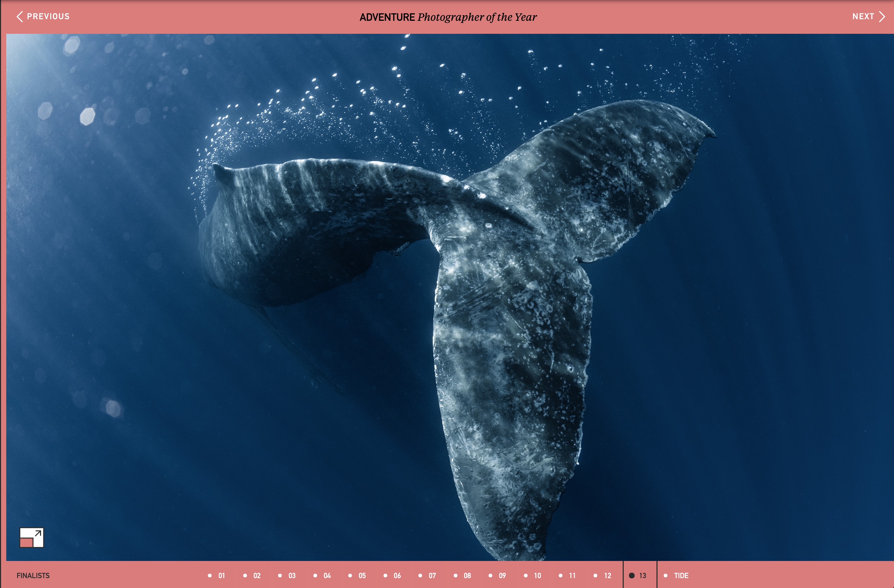894x588 pixels.
Task: Select slide 03 in the finalist navigation
Action: (292, 575)
